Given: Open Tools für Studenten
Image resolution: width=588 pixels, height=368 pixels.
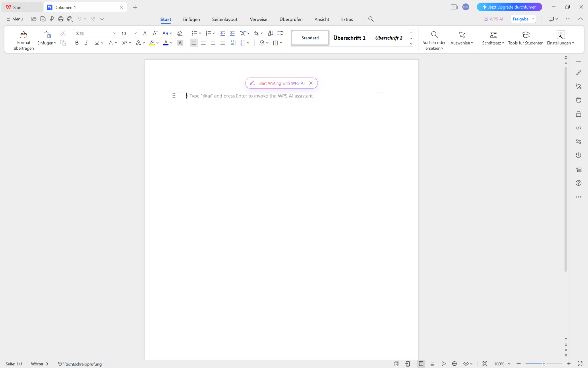Looking at the screenshot, I should pos(525,38).
